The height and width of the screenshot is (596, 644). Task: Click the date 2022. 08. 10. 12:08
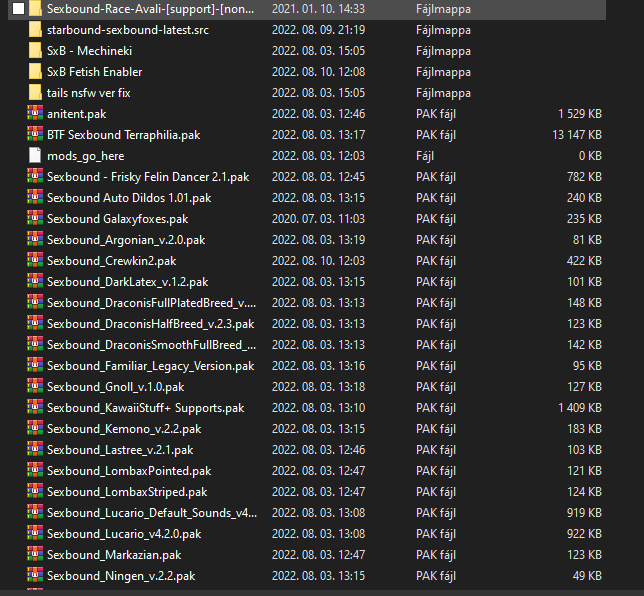(318, 71)
